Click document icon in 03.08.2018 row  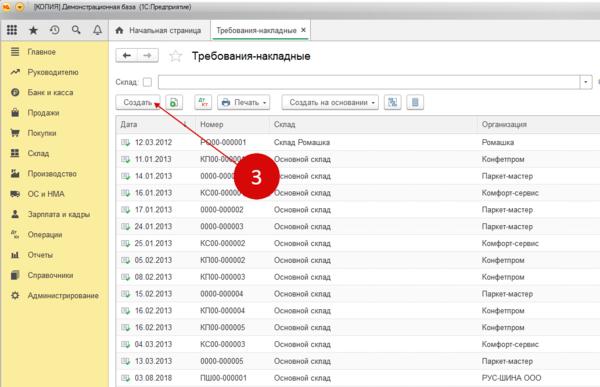126,378
